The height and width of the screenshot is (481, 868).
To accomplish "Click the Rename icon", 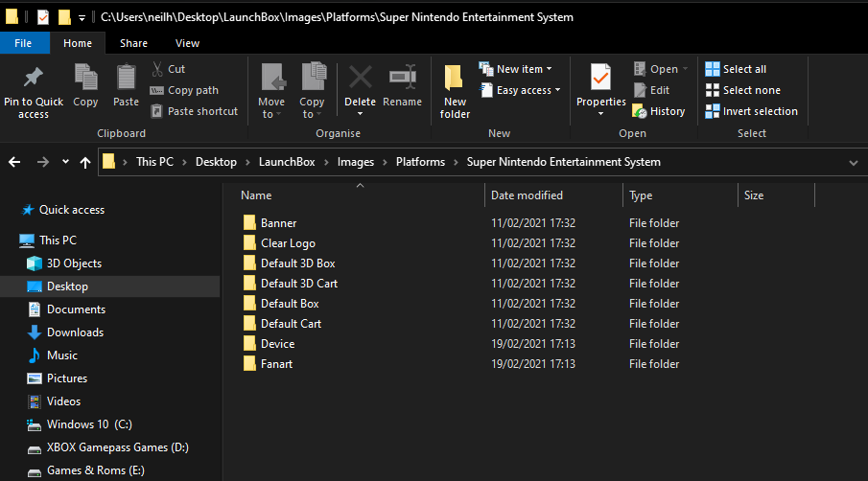I will 403,78.
